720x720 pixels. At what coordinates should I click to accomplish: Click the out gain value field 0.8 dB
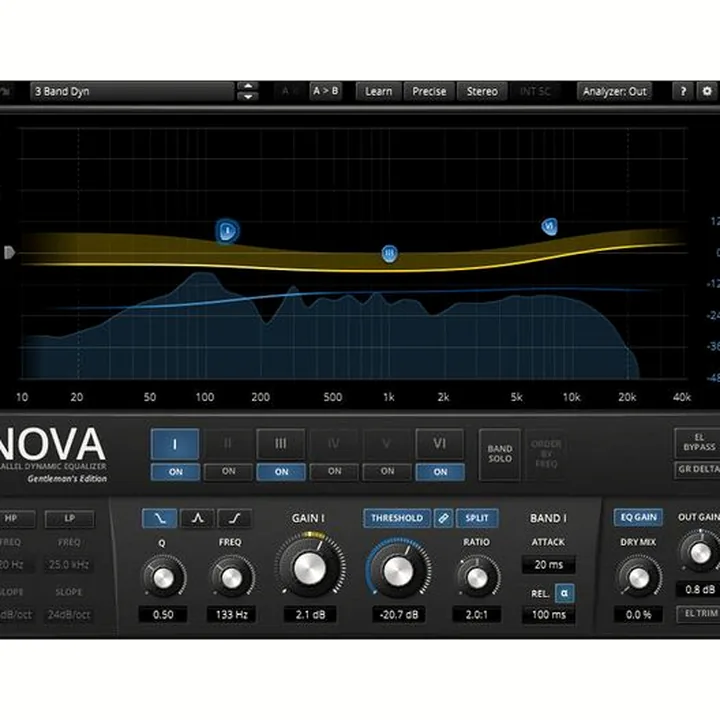pyautogui.click(x=699, y=589)
